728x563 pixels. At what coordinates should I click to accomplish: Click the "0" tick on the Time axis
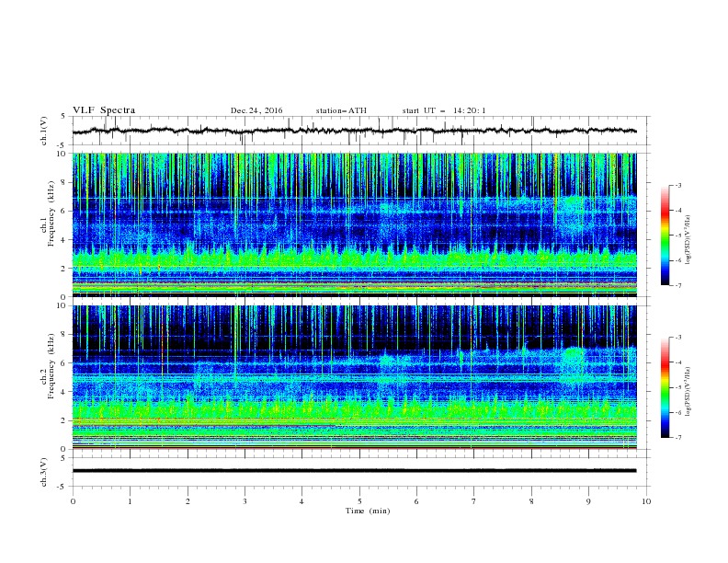click(73, 501)
